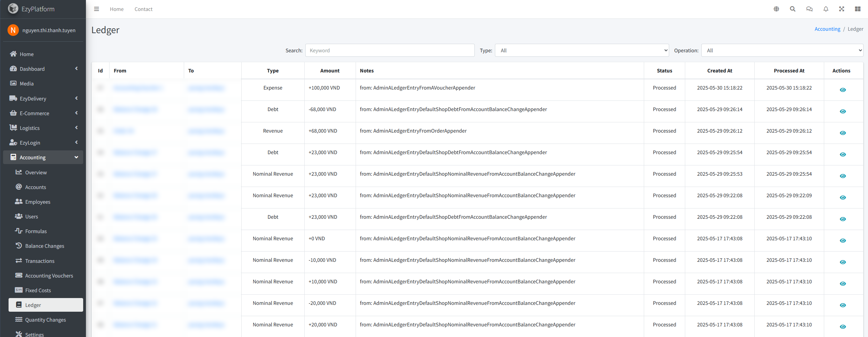Click the AdminALedgerEntryFromAVoucherAppender note

click(x=417, y=88)
